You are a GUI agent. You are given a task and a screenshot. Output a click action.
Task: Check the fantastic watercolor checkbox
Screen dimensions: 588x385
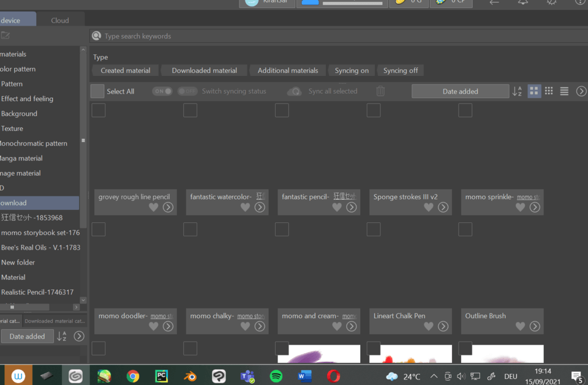tap(190, 111)
